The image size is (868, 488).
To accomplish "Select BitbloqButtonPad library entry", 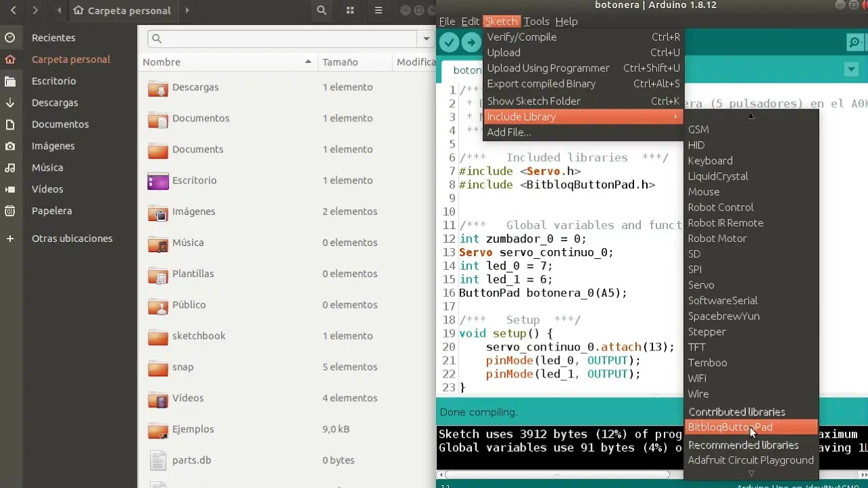I will pyautogui.click(x=730, y=427).
